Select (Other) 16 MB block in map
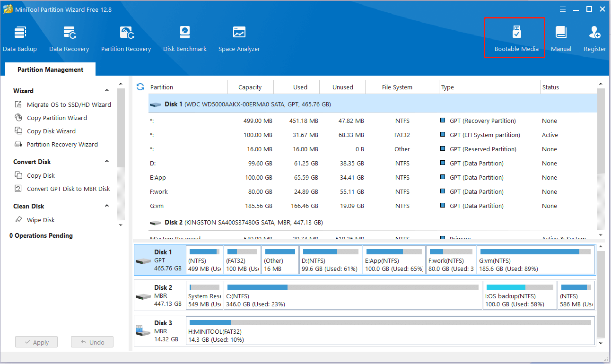 click(x=280, y=260)
